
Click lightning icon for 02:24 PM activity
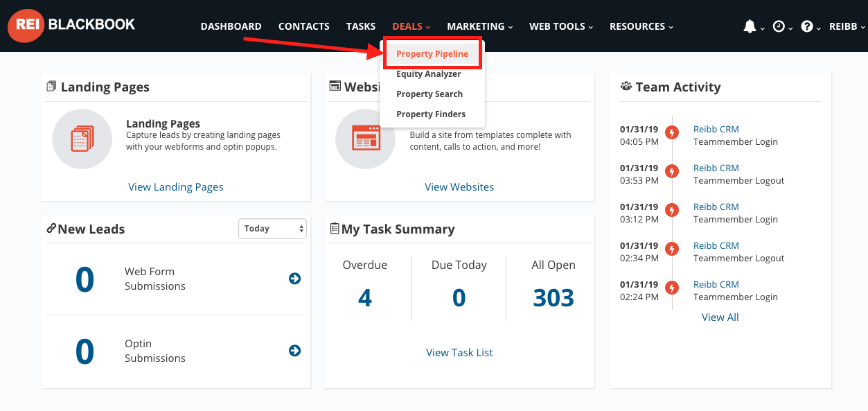(x=671, y=288)
